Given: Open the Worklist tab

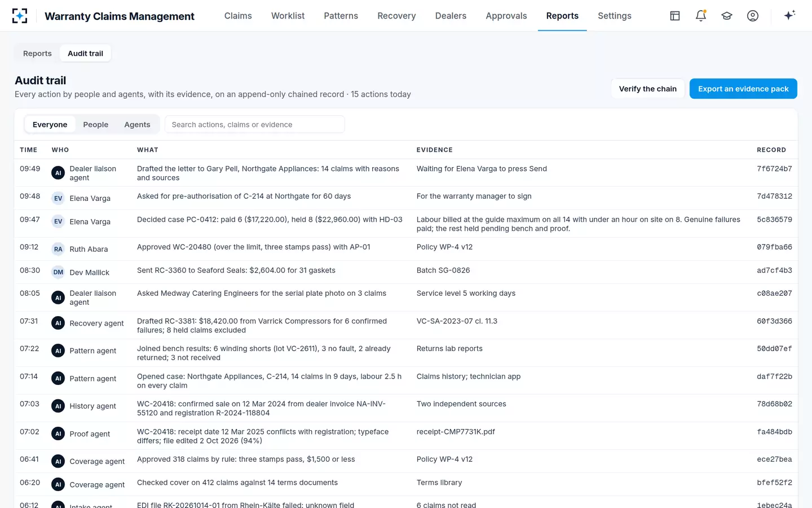Looking at the screenshot, I should [x=288, y=16].
